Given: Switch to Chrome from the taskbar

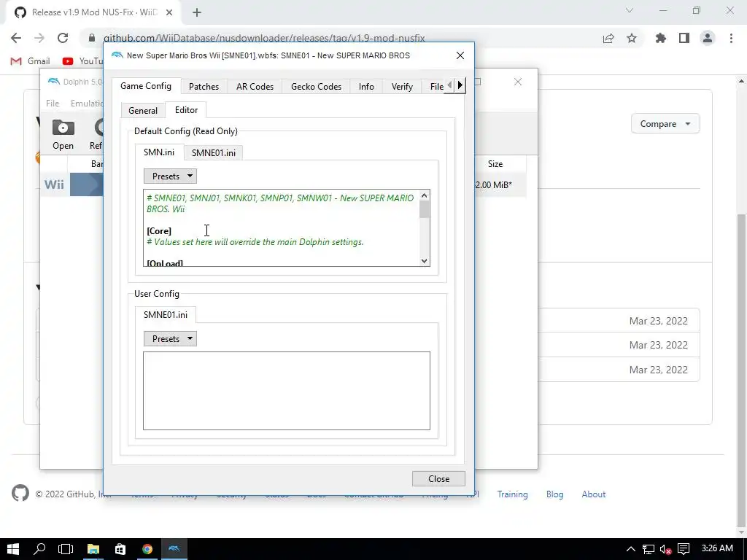Looking at the screenshot, I should tap(147, 549).
